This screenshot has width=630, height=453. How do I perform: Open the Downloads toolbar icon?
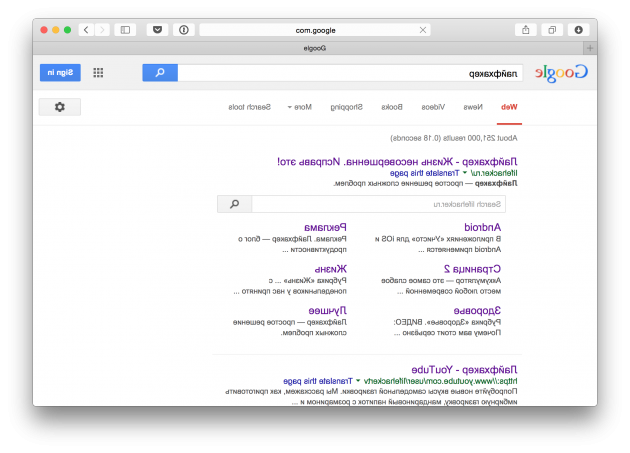[579, 30]
